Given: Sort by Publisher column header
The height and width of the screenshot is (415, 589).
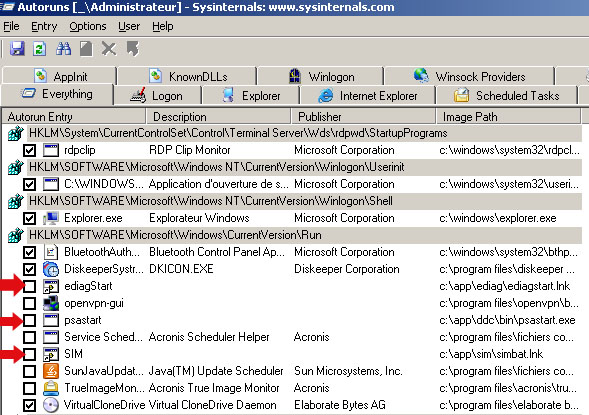Looking at the screenshot, I should (x=364, y=117).
